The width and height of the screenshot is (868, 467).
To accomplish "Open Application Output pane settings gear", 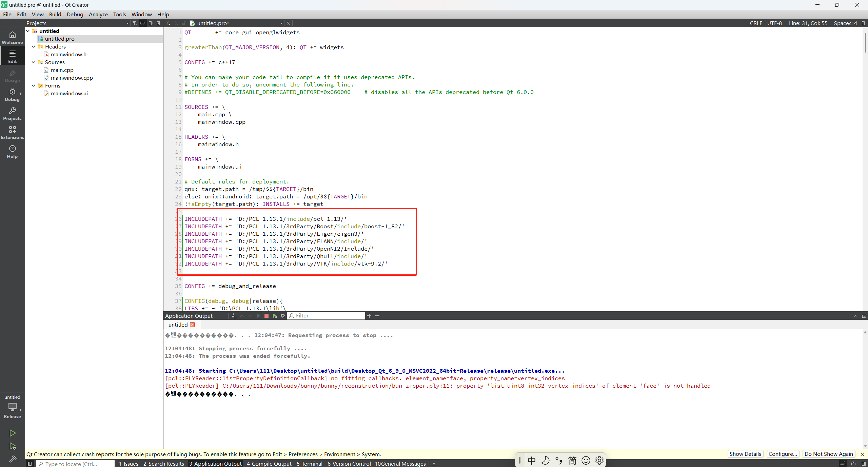I will 283,316.
